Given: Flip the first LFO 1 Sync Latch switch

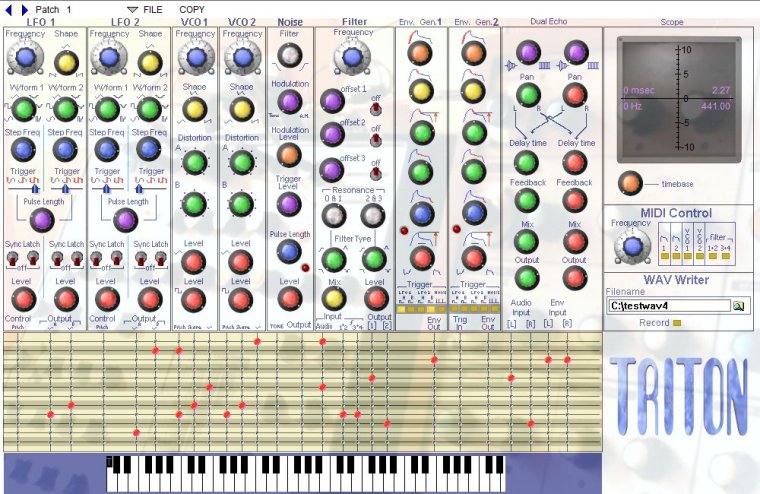Looking at the screenshot, I should pyautogui.click(x=12, y=258).
